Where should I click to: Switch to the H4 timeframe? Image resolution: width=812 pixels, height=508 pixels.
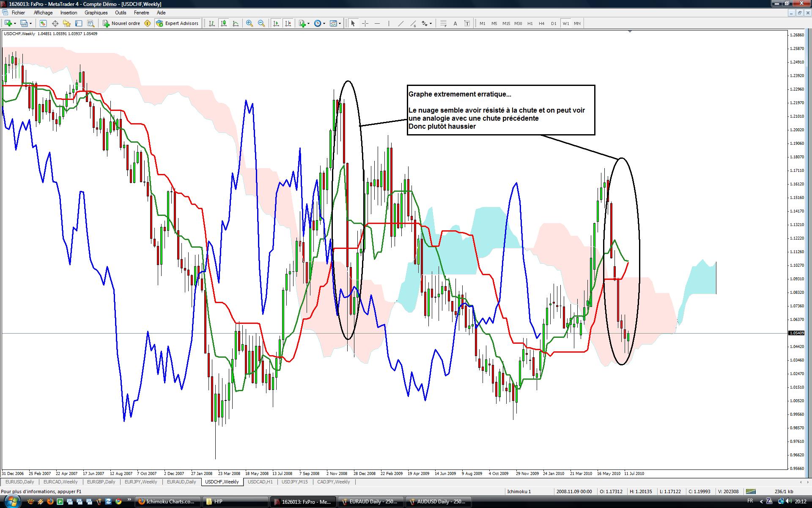point(541,24)
